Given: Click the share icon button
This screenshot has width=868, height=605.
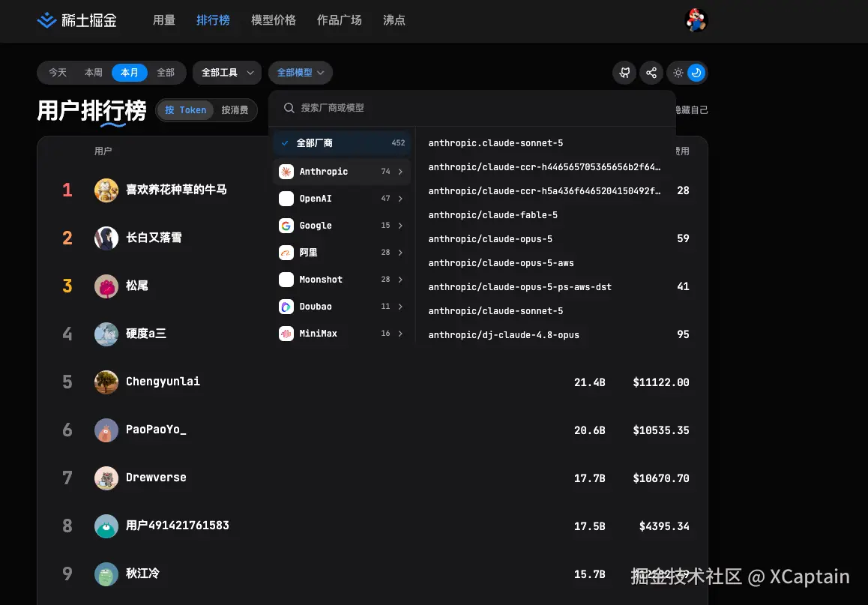Looking at the screenshot, I should click(651, 73).
